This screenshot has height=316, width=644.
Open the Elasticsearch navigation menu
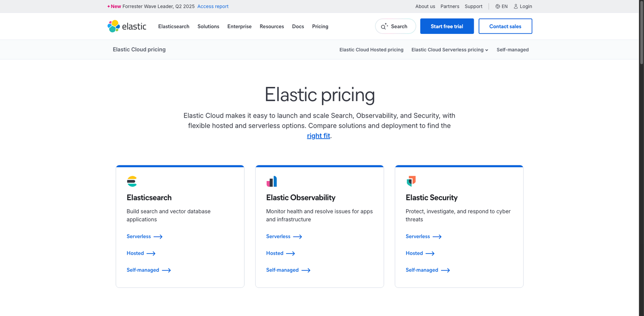(x=173, y=27)
